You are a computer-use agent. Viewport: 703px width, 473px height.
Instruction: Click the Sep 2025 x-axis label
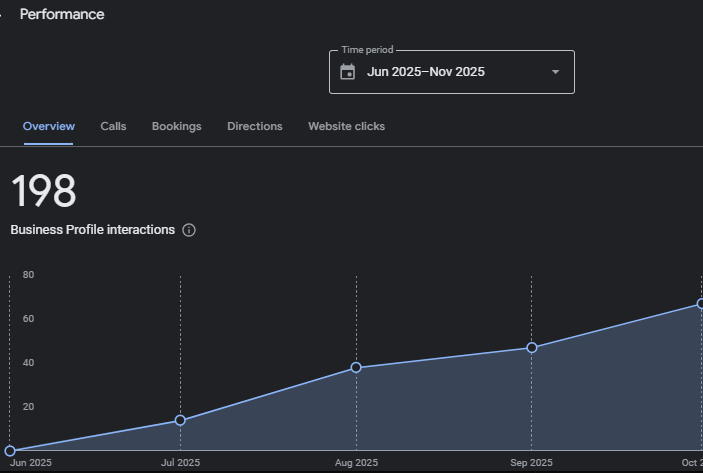[x=532, y=463]
